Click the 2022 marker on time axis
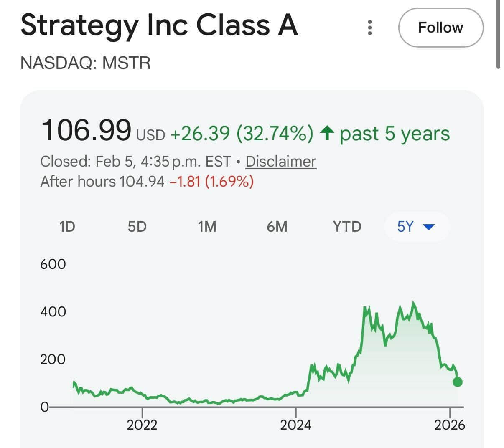This screenshot has width=504, height=448. point(142,425)
